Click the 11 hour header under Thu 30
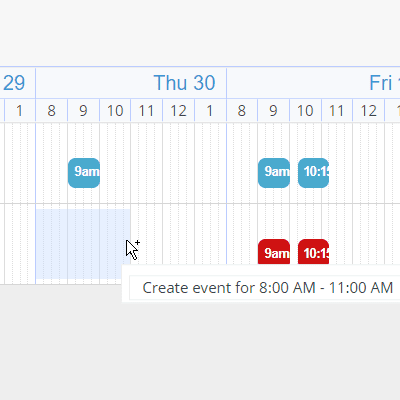This screenshot has width=400, height=400. (147, 110)
